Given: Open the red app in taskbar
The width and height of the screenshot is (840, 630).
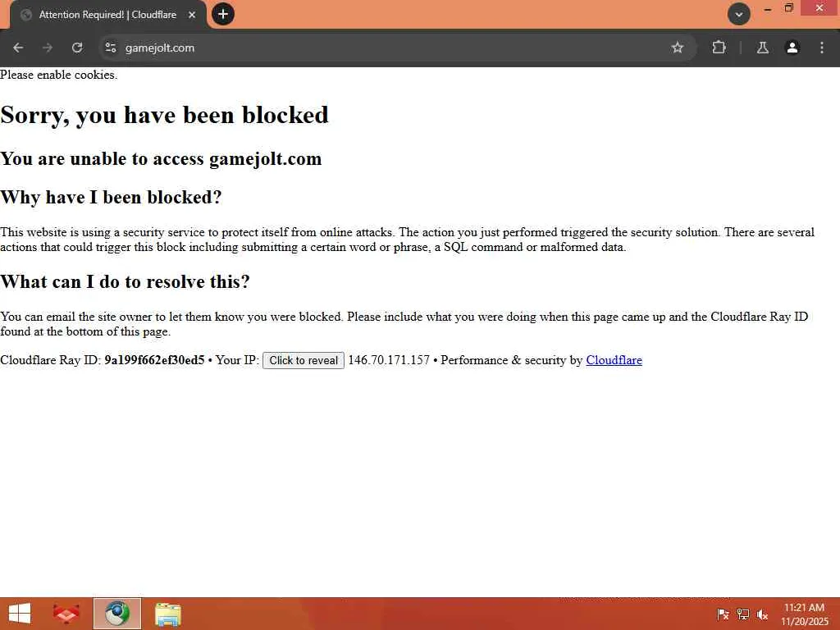Looking at the screenshot, I should (66, 614).
